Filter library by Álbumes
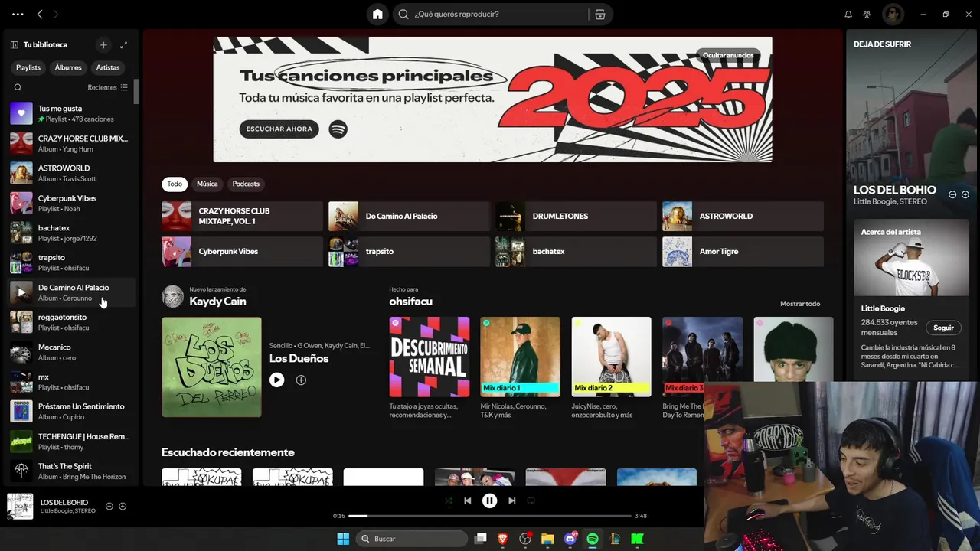 coord(68,67)
